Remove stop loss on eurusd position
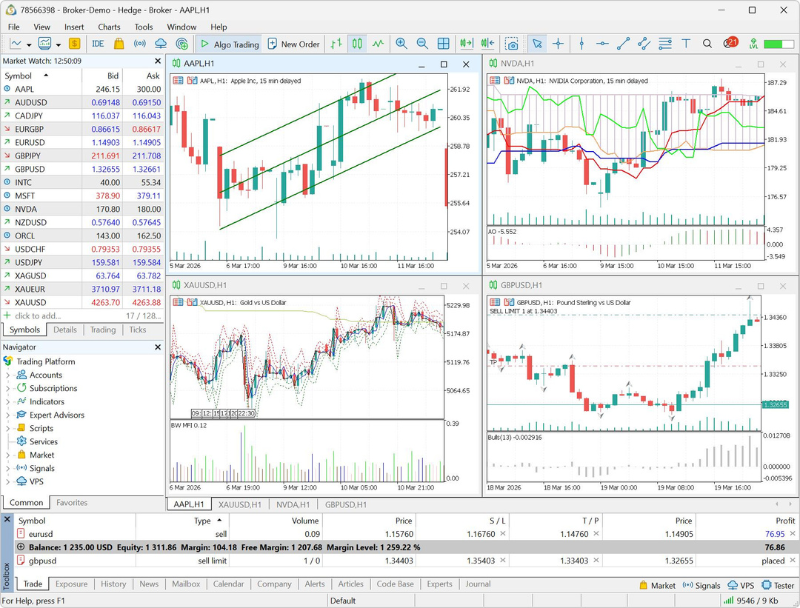This screenshot has width=800, height=608. point(503,534)
